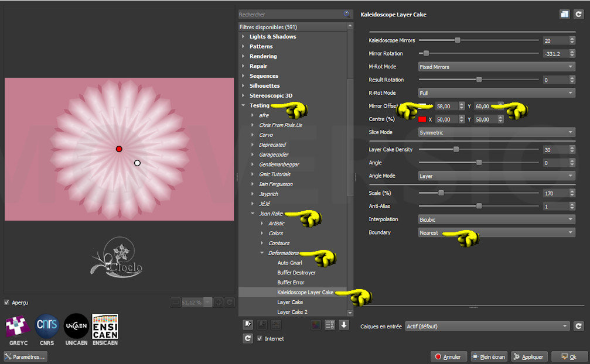Viewport: 590px width, 364px height.
Task: Click the color selection mode icon under the filter list
Action: point(316,325)
